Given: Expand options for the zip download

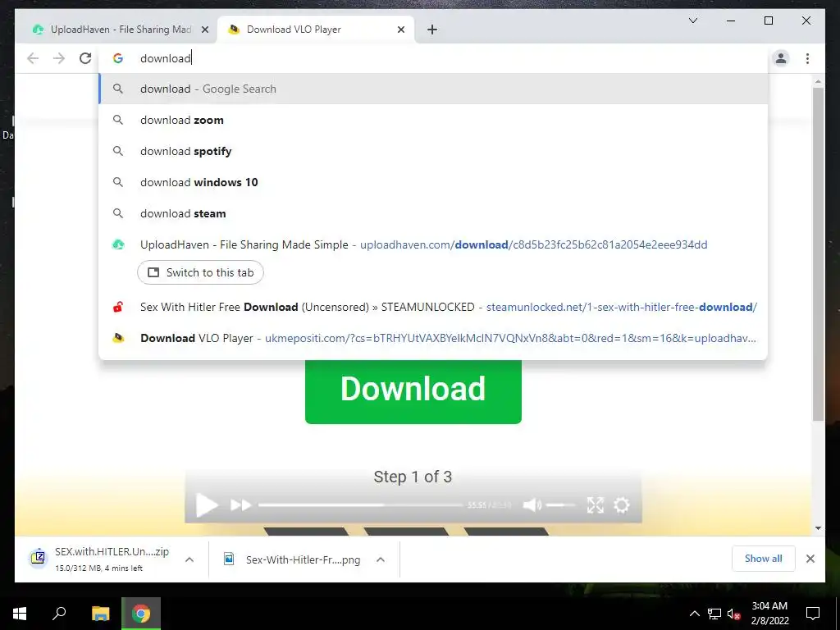Looking at the screenshot, I should [x=189, y=559].
